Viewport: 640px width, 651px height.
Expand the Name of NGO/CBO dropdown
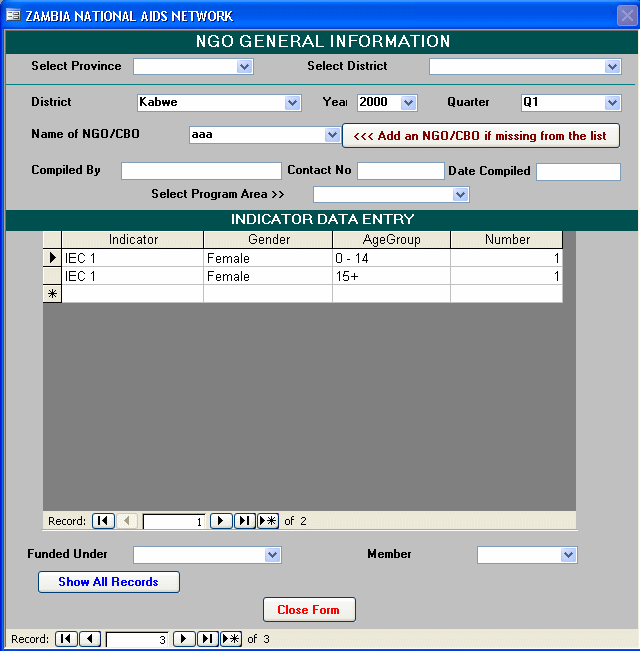click(x=332, y=135)
